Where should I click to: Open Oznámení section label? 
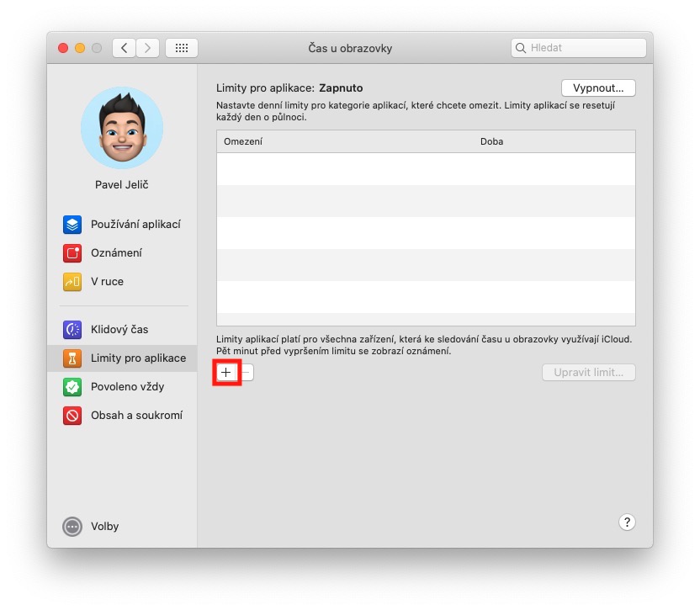coord(116,252)
